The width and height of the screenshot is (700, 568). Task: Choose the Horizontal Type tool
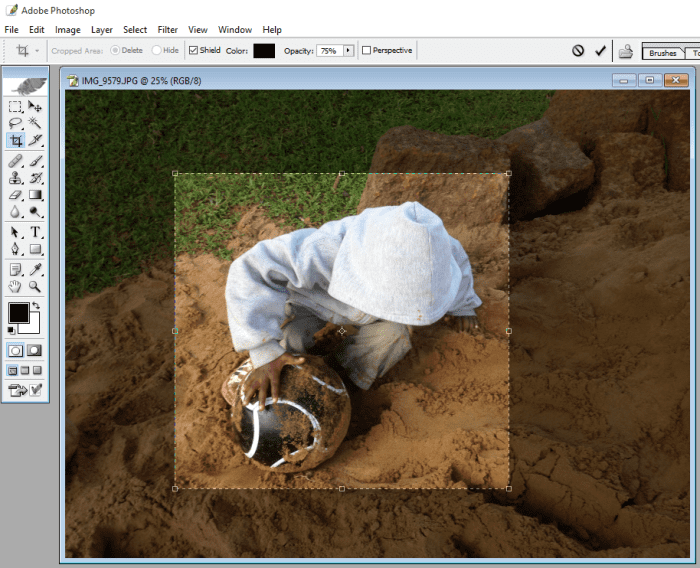pyautogui.click(x=35, y=232)
